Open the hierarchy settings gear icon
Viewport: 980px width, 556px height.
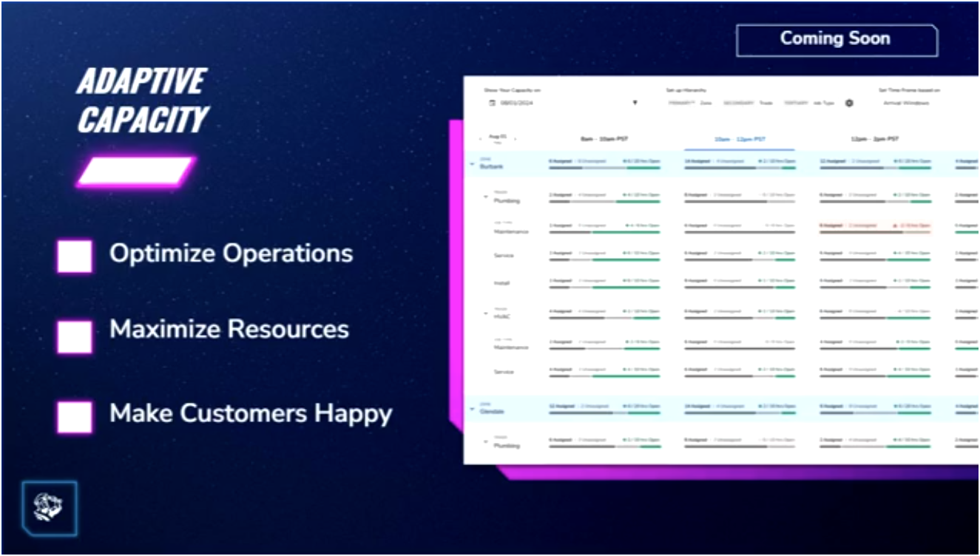(849, 103)
